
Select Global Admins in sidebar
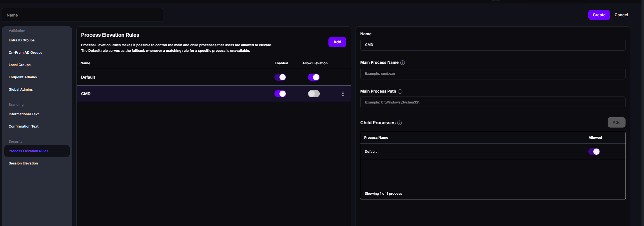pyautogui.click(x=21, y=90)
